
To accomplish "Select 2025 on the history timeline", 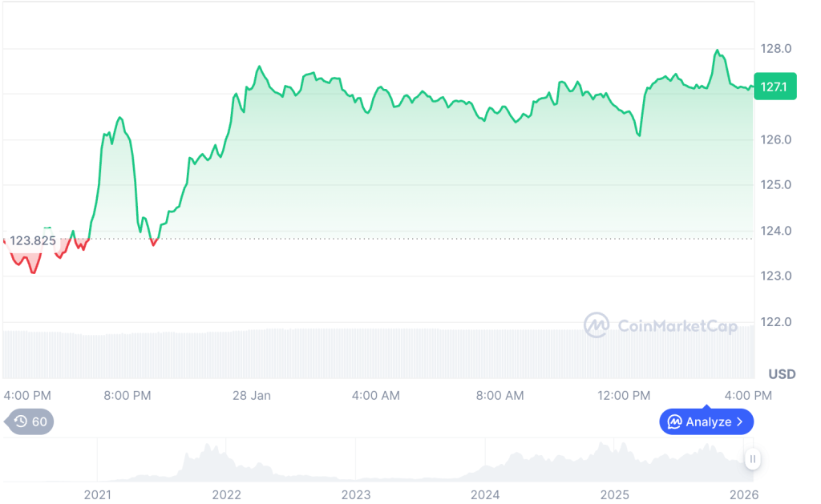I will click(x=615, y=494).
